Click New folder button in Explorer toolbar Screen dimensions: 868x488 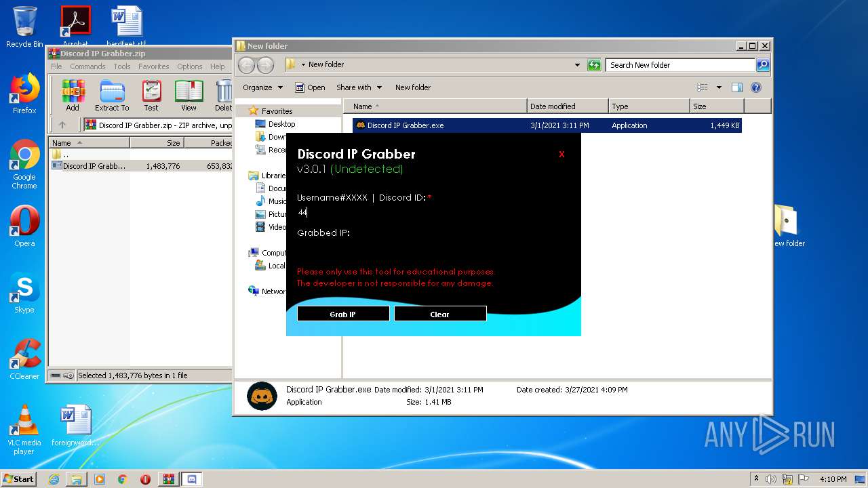pyautogui.click(x=413, y=87)
